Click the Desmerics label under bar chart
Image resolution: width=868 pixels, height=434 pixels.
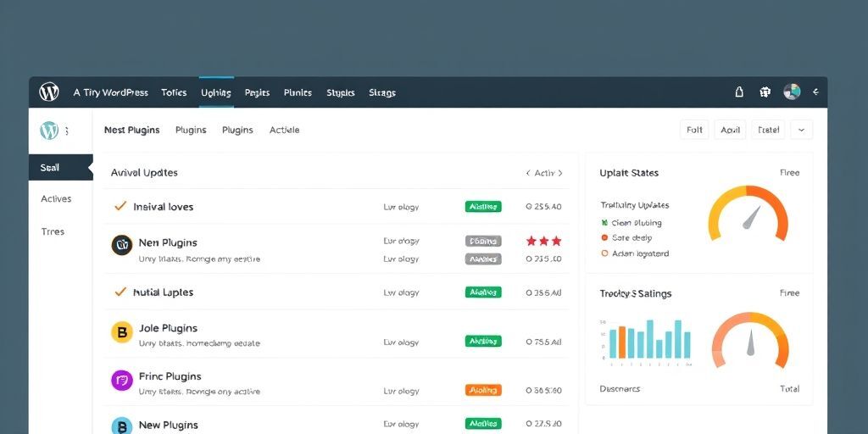point(620,388)
